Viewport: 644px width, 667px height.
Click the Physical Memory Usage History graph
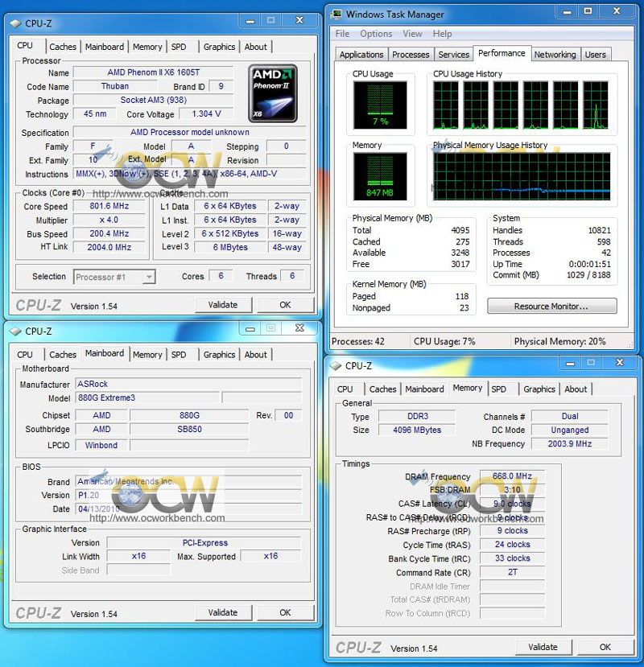522,176
